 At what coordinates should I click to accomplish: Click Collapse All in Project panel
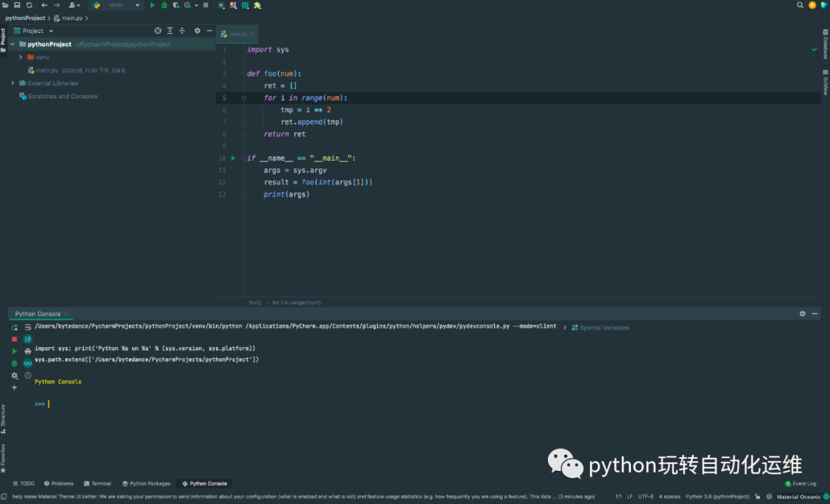click(182, 31)
